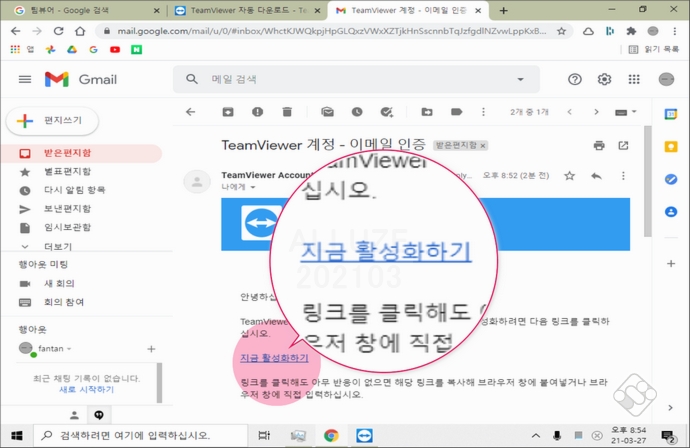Click taskbar search box

click(x=141, y=436)
